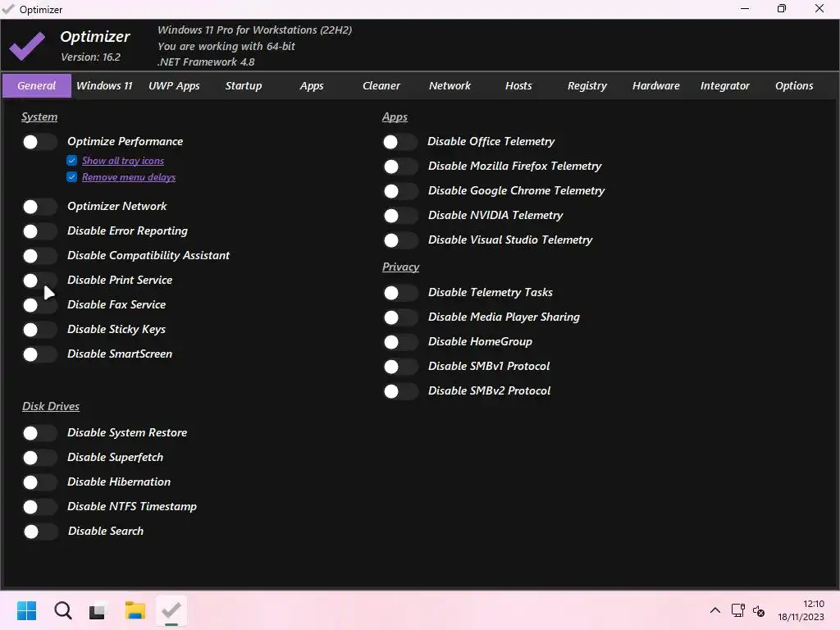Switch to Windows 11 tab
This screenshot has width=840, height=630.
(x=104, y=85)
